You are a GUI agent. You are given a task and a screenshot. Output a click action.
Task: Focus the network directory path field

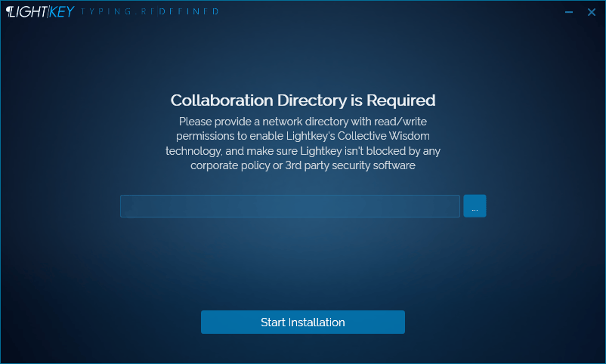tap(289, 206)
